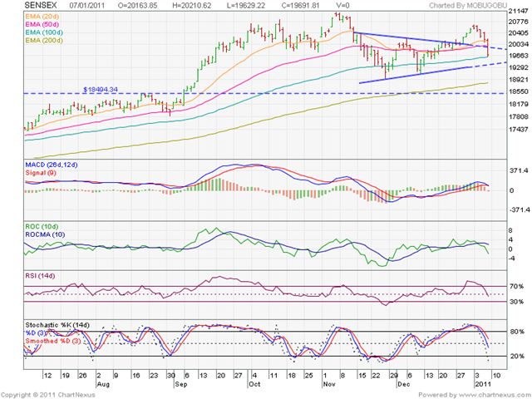This screenshot has height=399, width=532.
Task: Click the Signal (9) indicator label
Action: pyautogui.click(x=41, y=173)
